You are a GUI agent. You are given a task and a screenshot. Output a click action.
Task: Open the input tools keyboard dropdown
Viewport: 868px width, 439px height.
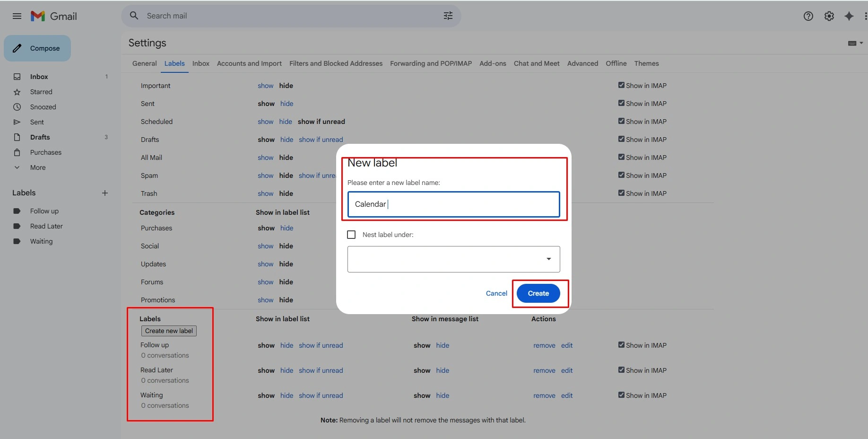click(855, 43)
